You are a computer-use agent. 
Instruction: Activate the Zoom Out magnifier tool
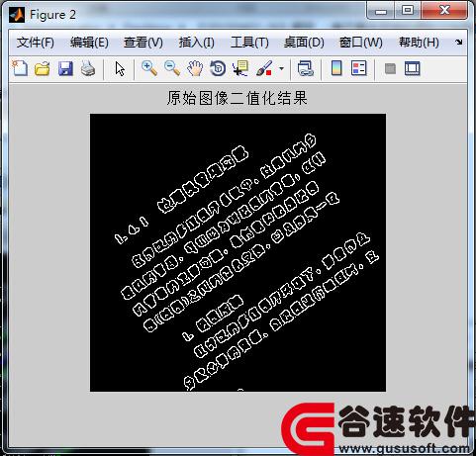(172, 68)
